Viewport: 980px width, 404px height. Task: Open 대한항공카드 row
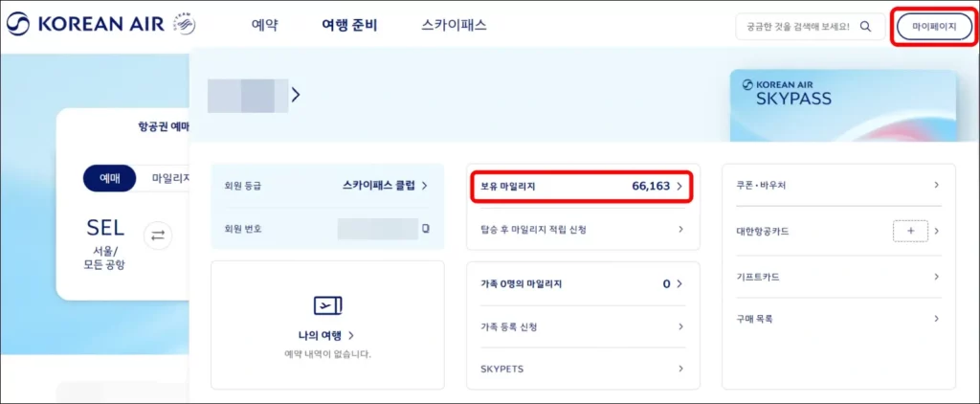coord(838,231)
